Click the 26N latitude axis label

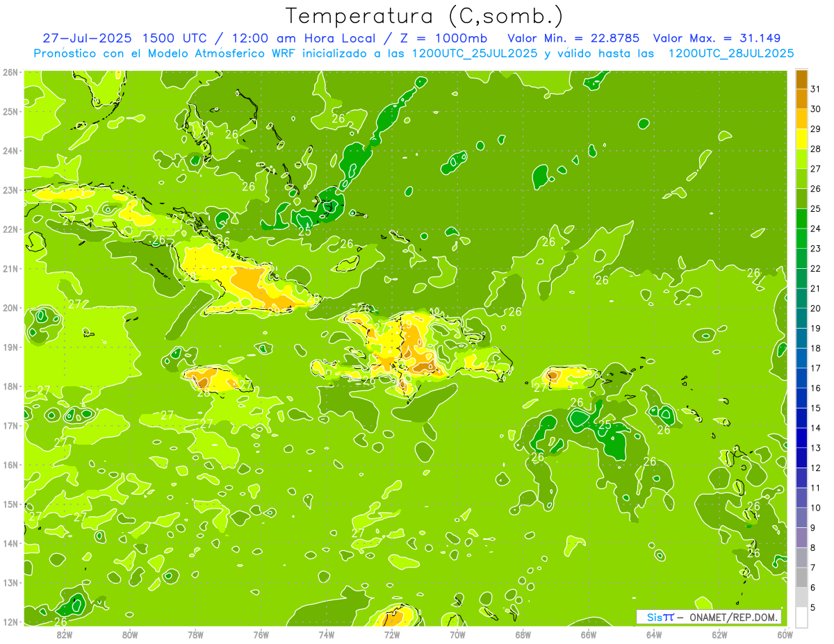(x=10, y=72)
